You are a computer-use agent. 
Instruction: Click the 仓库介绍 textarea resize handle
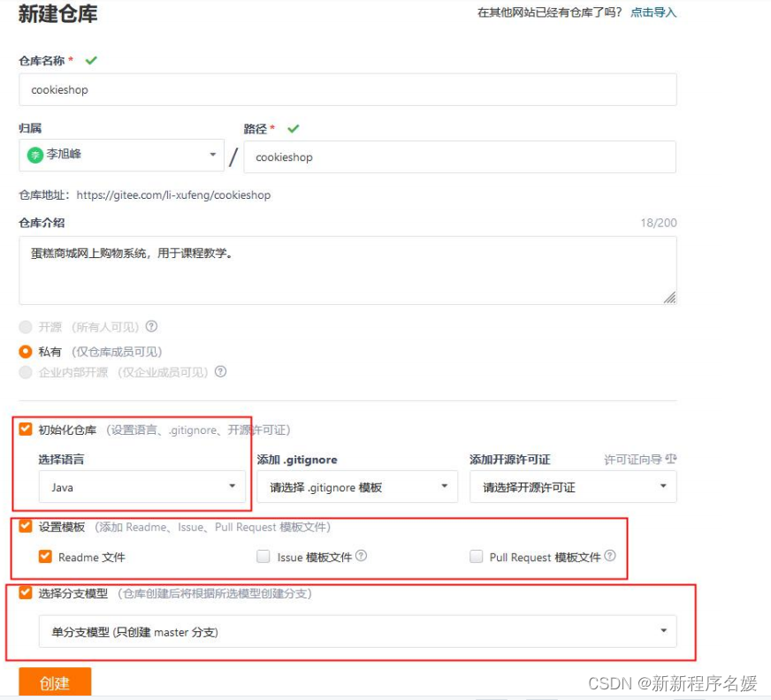pos(669,297)
